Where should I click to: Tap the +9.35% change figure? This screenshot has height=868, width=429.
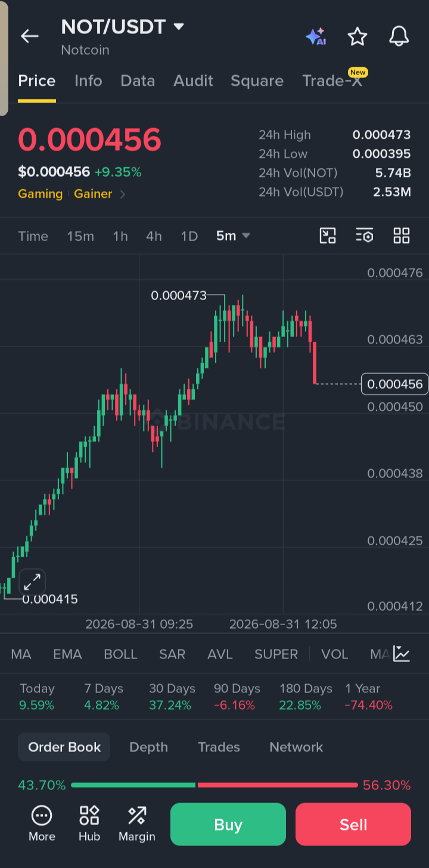[x=118, y=173]
